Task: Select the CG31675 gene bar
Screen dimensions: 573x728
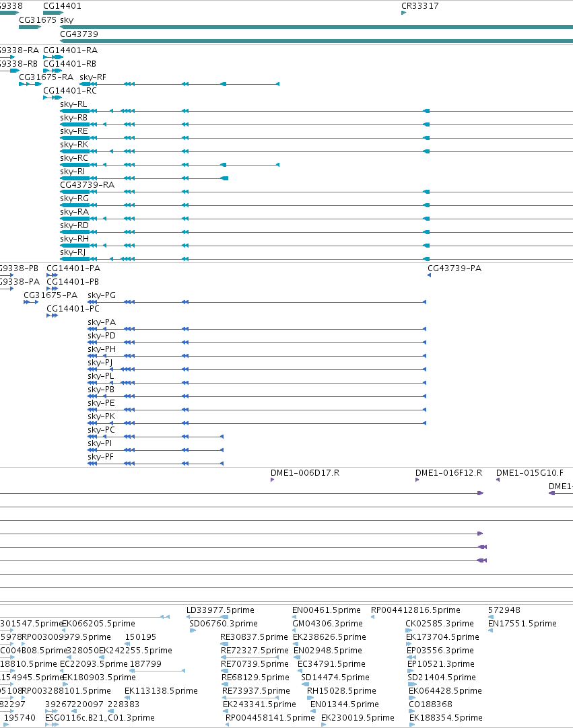Action: click(x=30, y=27)
